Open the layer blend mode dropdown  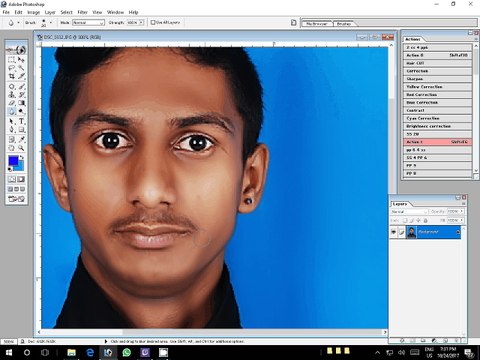409,212
